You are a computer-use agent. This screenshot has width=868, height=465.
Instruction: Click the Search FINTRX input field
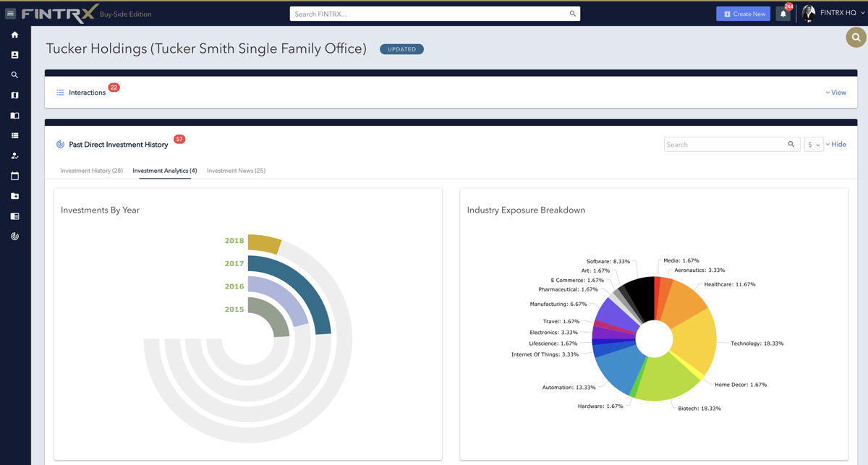click(435, 14)
